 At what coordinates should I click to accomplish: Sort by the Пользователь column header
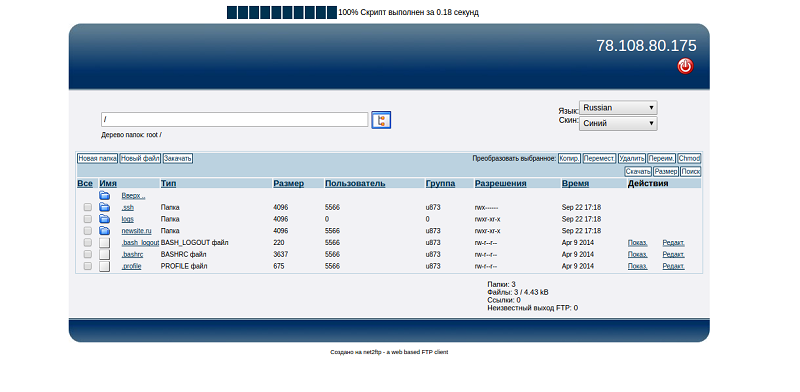355,183
